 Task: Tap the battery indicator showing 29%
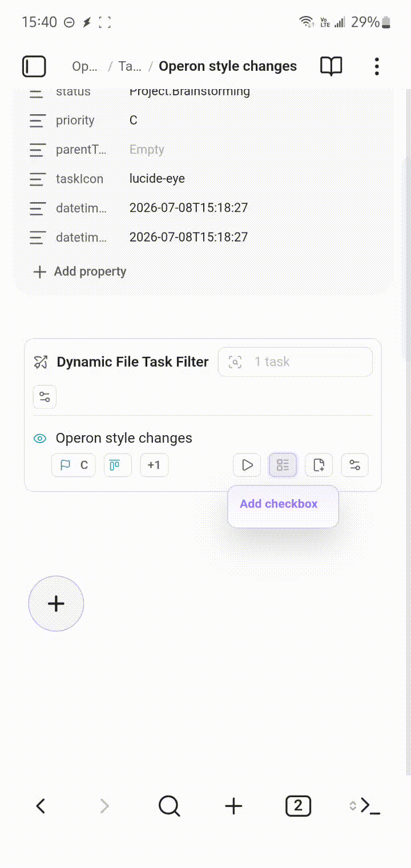pyautogui.click(x=371, y=22)
